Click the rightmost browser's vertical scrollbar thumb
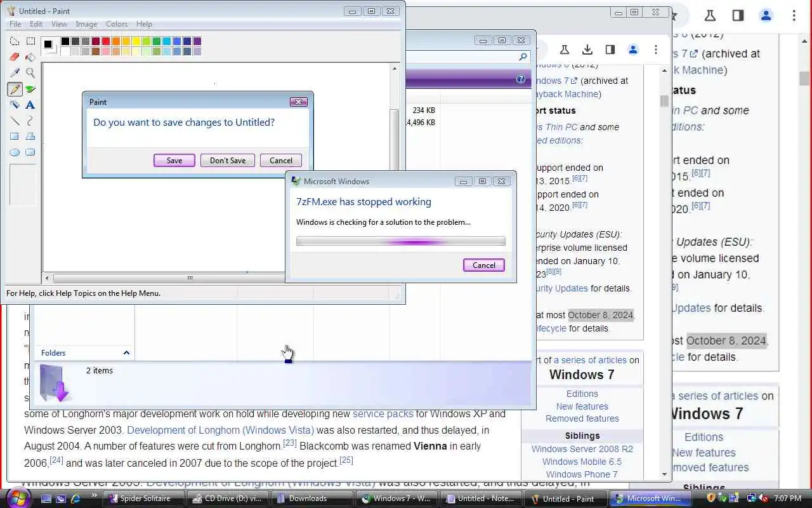The width and height of the screenshot is (812, 508). [x=804, y=78]
